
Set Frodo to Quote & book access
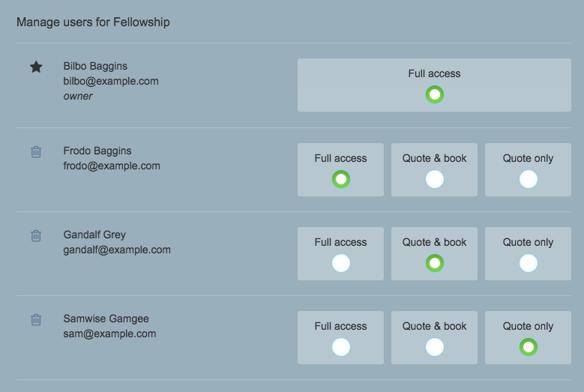(x=435, y=179)
